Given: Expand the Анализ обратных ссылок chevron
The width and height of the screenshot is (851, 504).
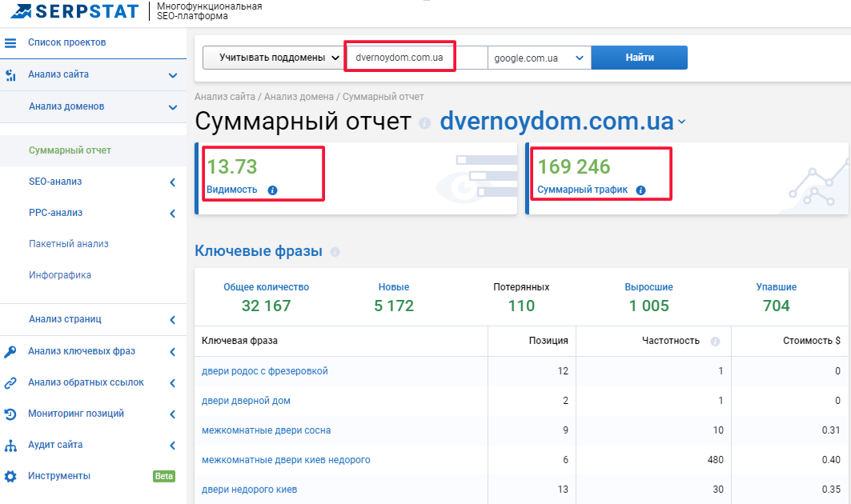Looking at the screenshot, I should pyautogui.click(x=173, y=383).
